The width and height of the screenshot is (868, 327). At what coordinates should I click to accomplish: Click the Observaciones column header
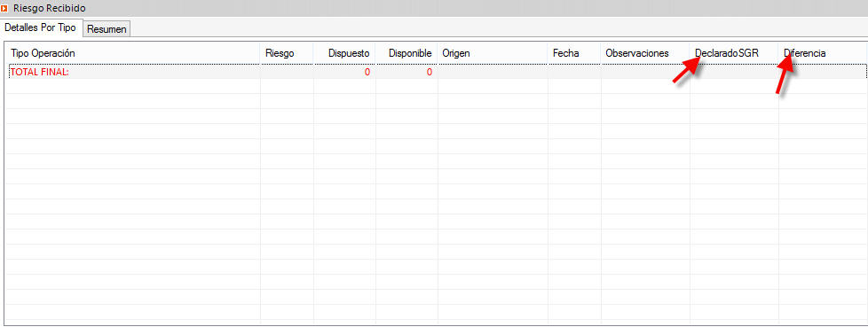(645, 53)
